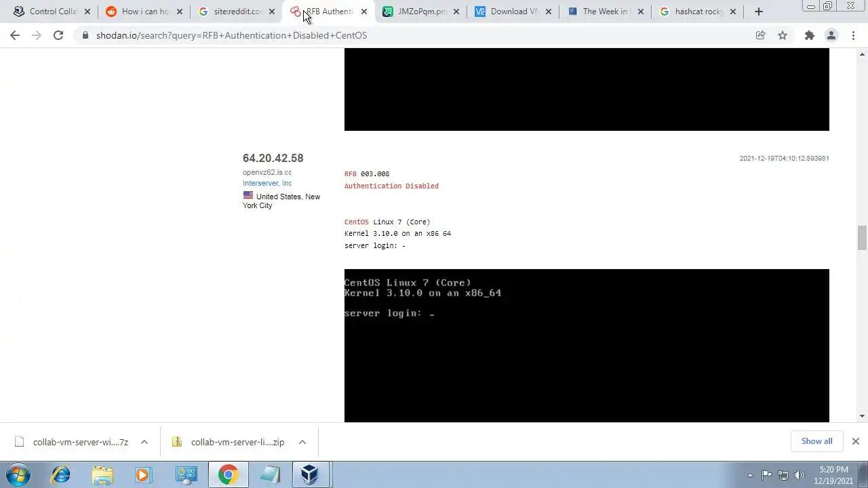
Task: Go back to the previous page
Action: pos(15,35)
